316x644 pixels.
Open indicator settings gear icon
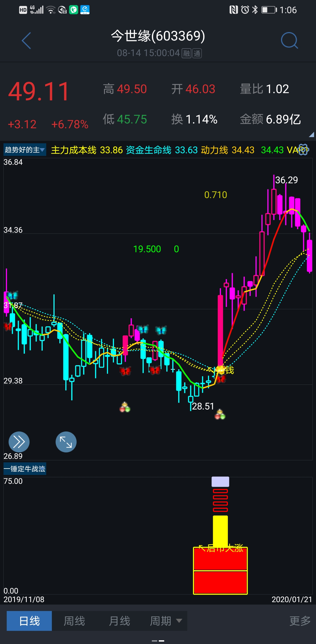(x=303, y=149)
